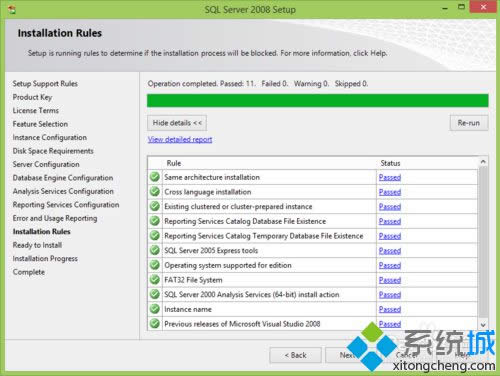500x376 pixels.
Task: Go back with the Back button
Action: coord(295,355)
